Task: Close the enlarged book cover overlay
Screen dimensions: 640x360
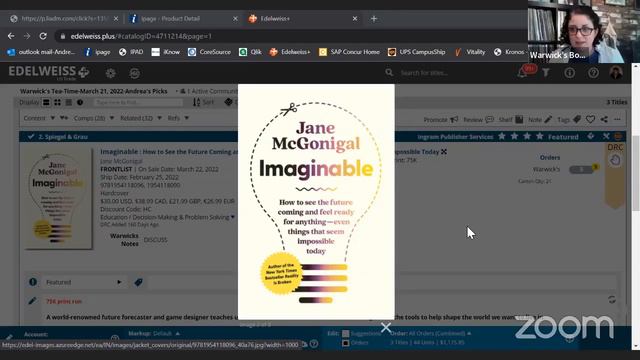Action: coord(386,327)
